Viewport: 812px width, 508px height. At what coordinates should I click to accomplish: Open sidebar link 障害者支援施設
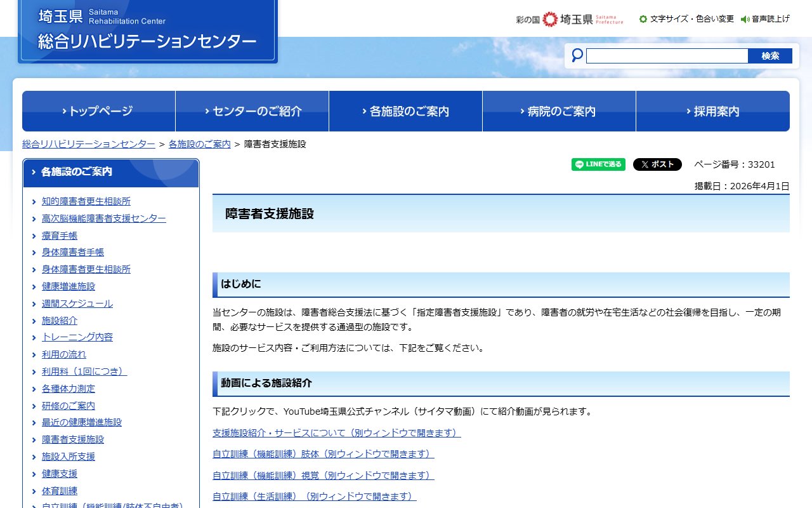(73, 439)
